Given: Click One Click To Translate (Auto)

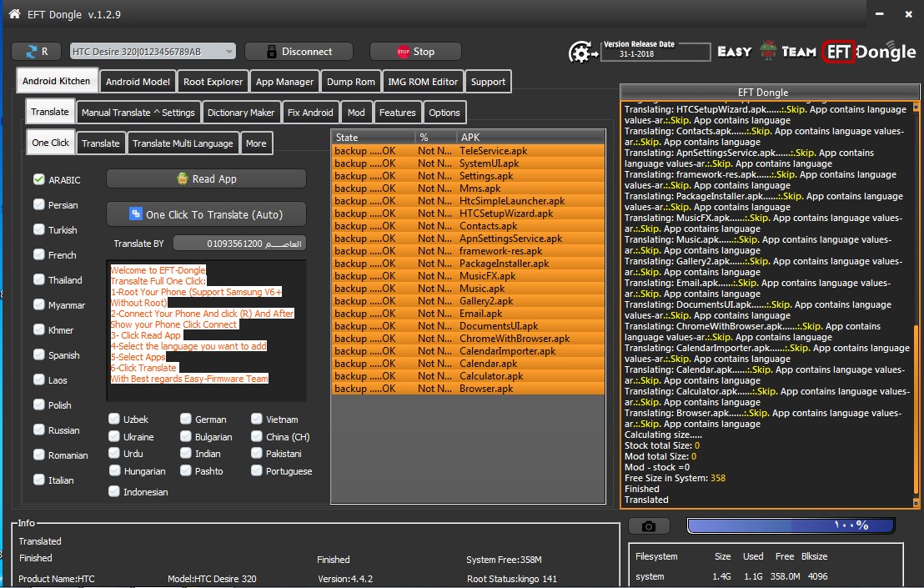Looking at the screenshot, I should tap(206, 214).
